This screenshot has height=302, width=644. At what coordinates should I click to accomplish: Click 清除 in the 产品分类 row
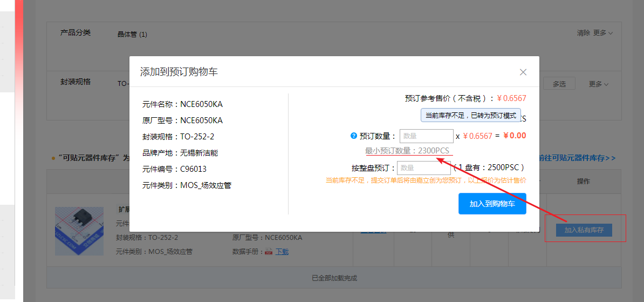pos(583,33)
